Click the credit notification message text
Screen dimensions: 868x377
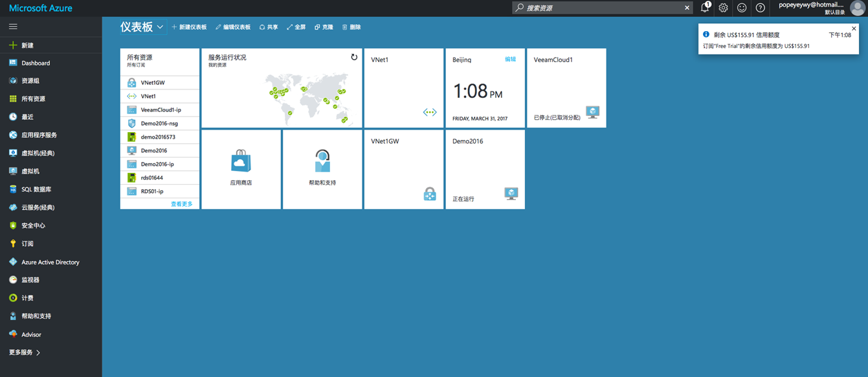tap(756, 46)
